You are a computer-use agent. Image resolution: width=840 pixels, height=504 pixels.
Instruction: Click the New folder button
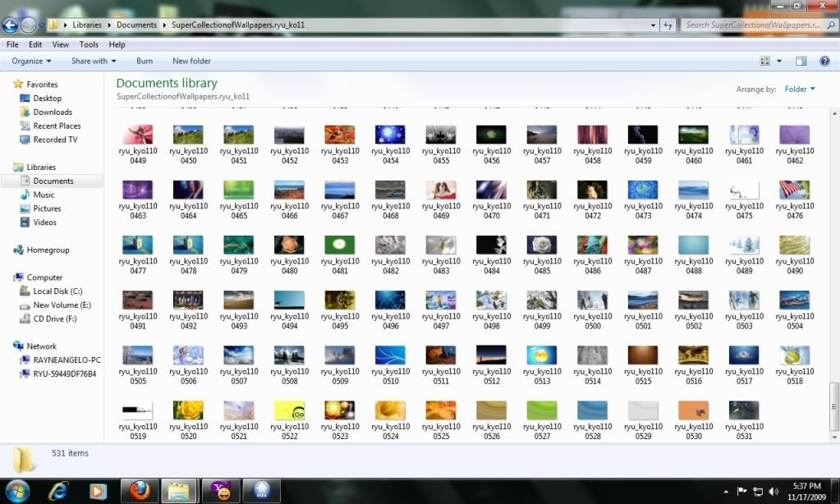coord(191,61)
